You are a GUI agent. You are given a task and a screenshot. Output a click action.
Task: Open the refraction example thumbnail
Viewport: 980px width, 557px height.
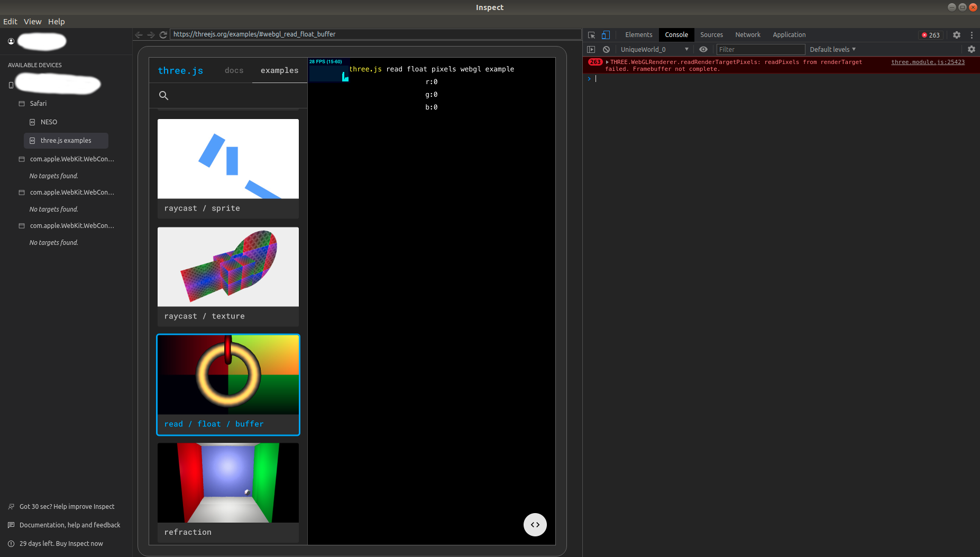tap(227, 482)
